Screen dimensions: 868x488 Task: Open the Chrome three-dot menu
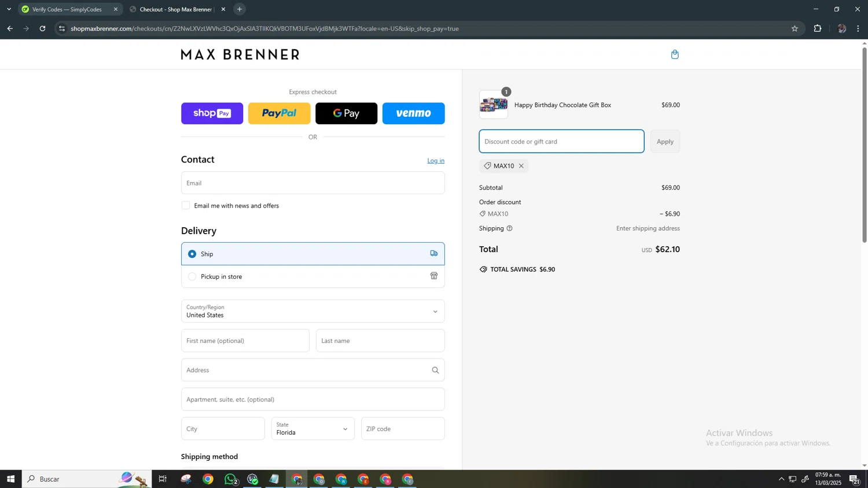(858, 28)
